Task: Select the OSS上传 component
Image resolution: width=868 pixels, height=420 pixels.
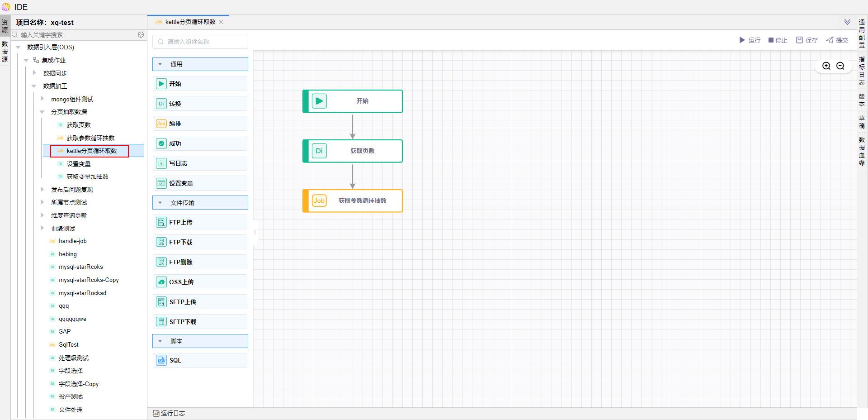Action: [x=200, y=282]
